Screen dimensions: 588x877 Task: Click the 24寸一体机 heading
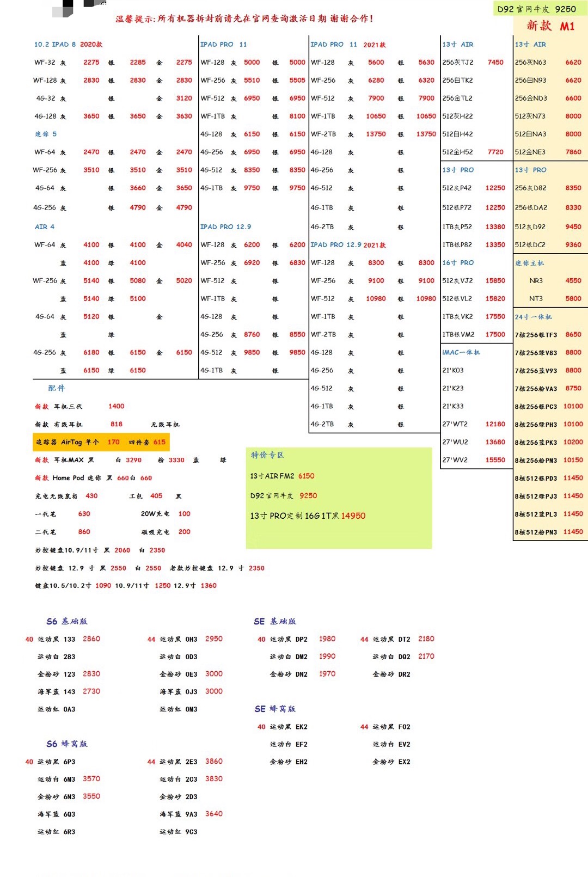click(534, 317)
